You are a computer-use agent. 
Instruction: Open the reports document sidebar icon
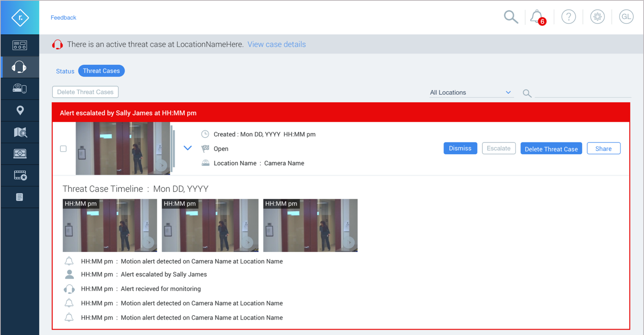[x=19, y=197]
